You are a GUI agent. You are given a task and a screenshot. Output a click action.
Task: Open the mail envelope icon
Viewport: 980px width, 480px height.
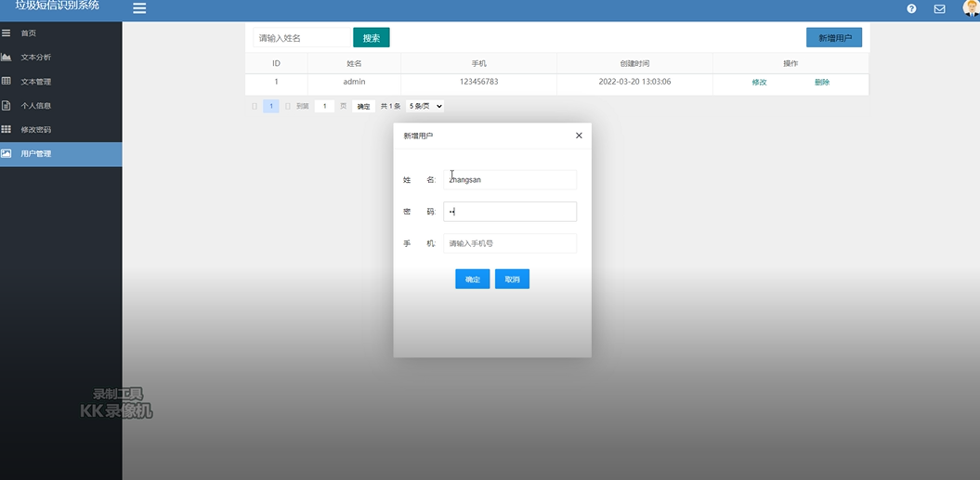(939, 8)
